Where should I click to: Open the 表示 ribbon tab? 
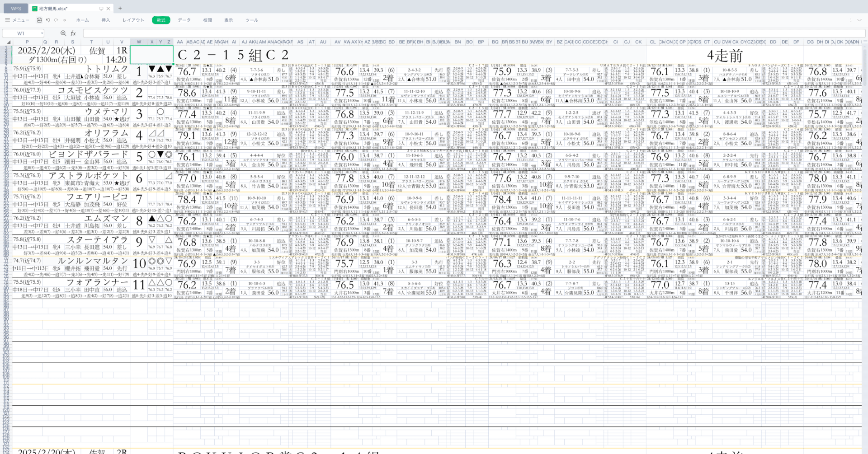[x=229, y=20]
